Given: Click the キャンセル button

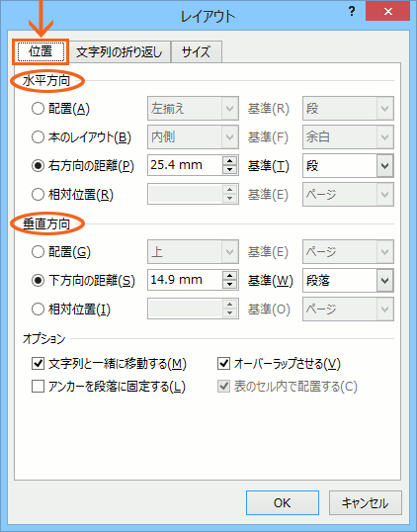Looking at the screenshot, I should pos(366,502).
